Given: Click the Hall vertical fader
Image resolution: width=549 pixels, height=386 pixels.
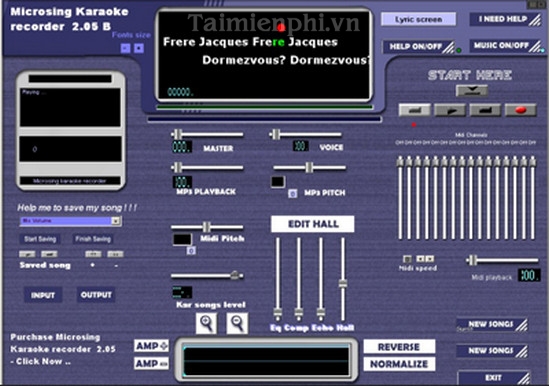Looking at the screenshot, I should (x=343, y=284).
